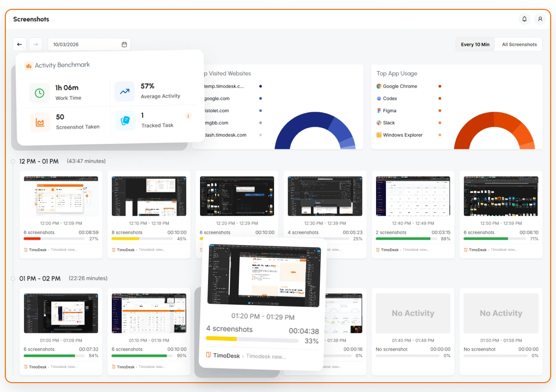Open the notifications bell icon
This screenshot has height=392, width=556.
tap(524, 19)
